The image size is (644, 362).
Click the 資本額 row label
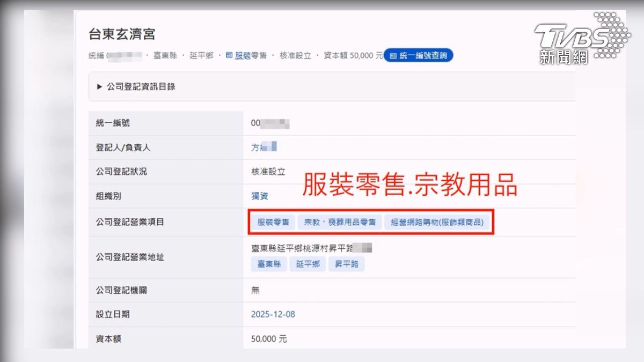tap(108, 339)
